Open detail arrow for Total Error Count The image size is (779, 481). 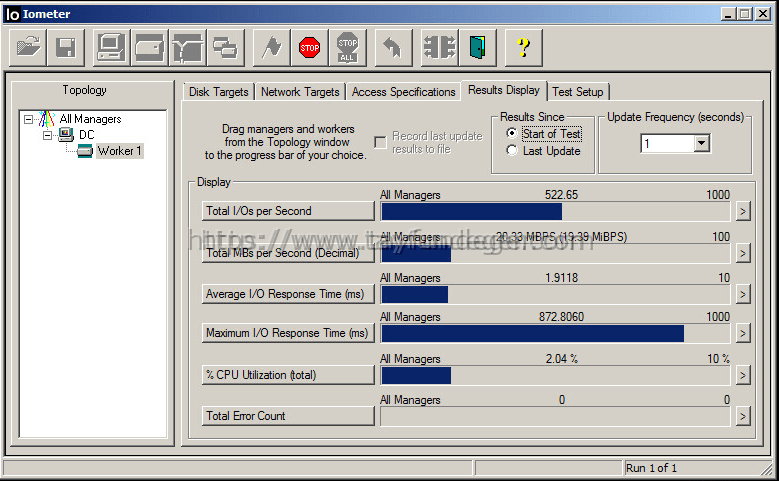coord(743,416)
